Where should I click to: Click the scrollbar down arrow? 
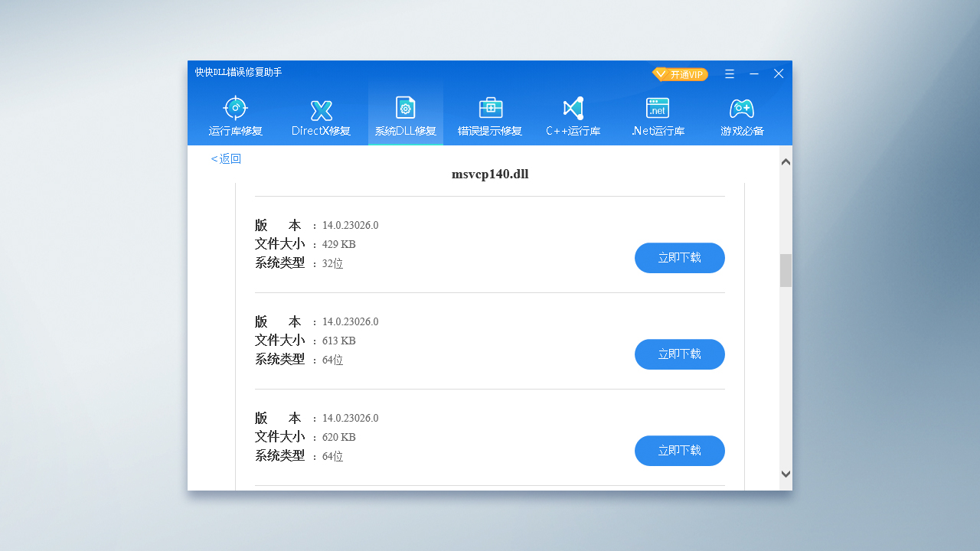click(x=786, y=474)
